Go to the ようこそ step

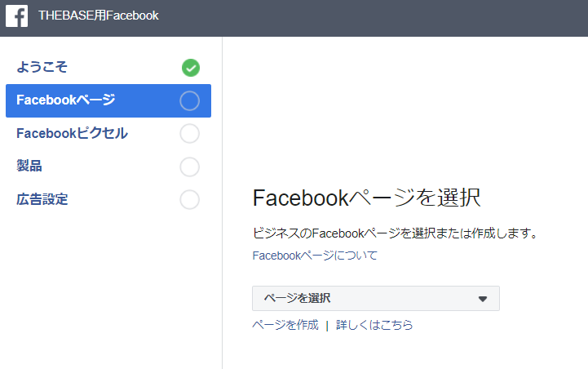(108, 68)
